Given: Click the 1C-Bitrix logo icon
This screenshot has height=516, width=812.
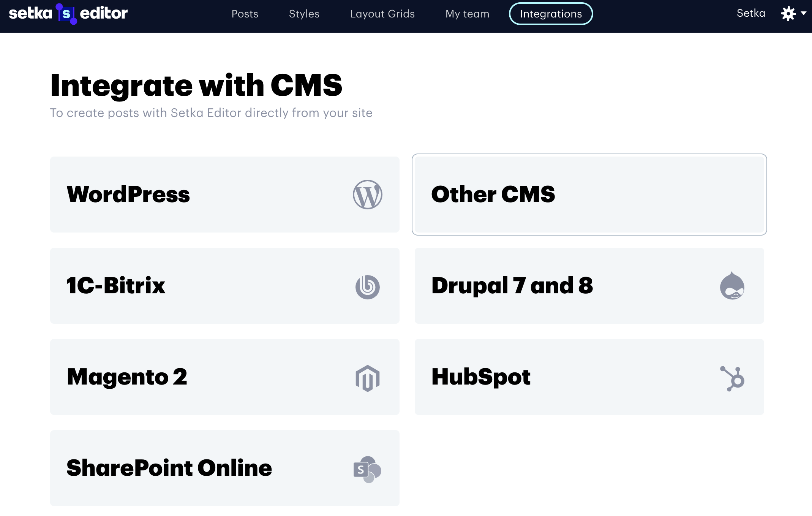Looking at the screenshot, I should point(367,286).
